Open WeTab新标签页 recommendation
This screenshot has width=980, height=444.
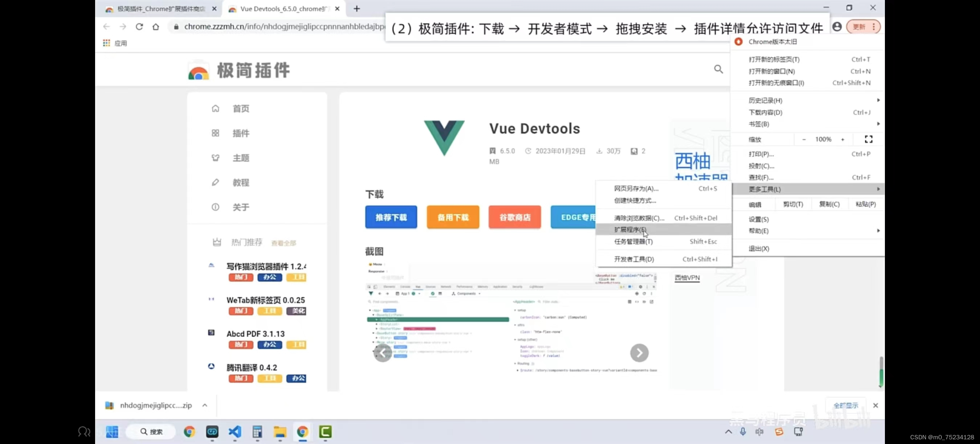click(x=265, y=300)
